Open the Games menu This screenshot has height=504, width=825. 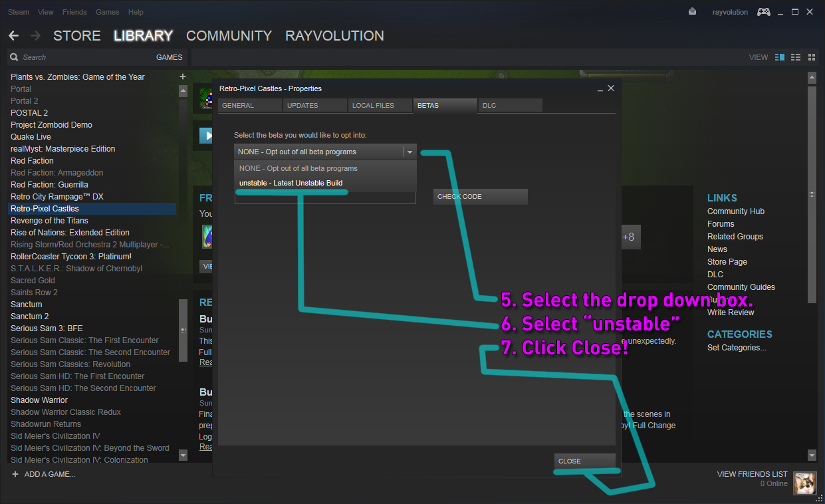(108, 12)
